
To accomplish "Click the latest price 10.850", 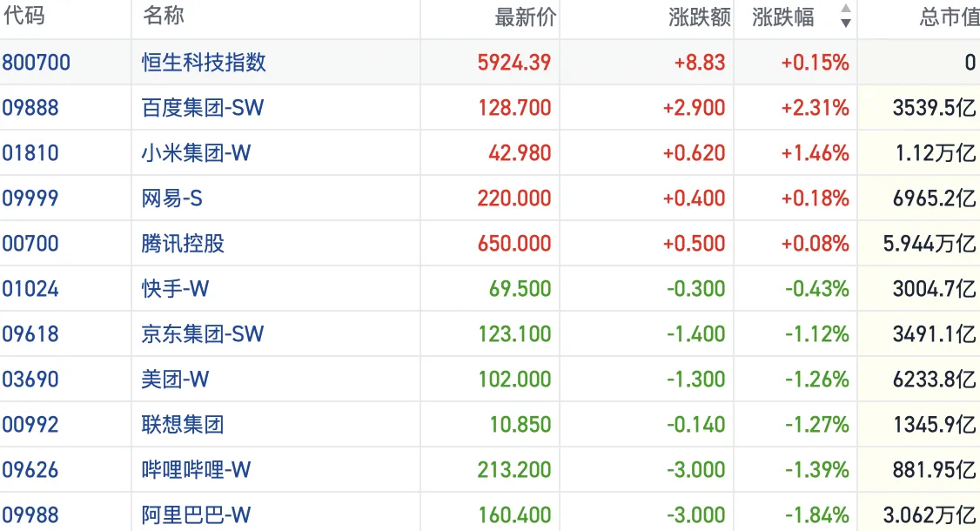I will tap(520, 425).
